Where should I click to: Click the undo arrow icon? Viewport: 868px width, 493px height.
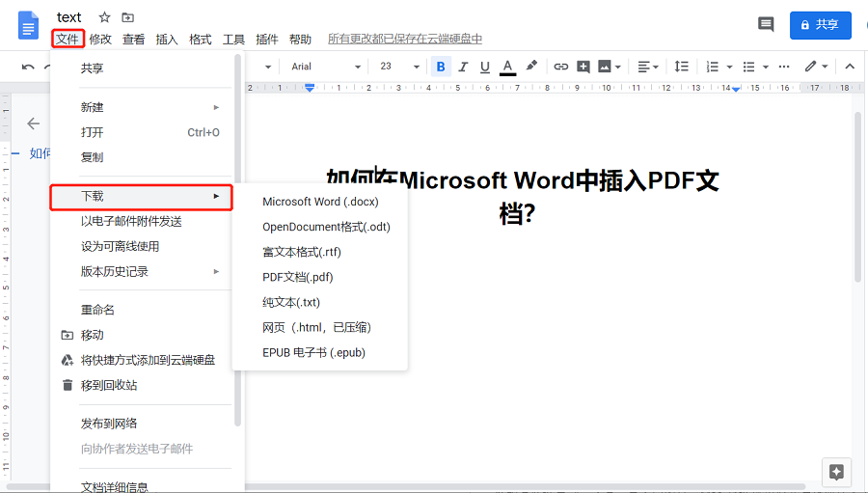click(28, 67)
